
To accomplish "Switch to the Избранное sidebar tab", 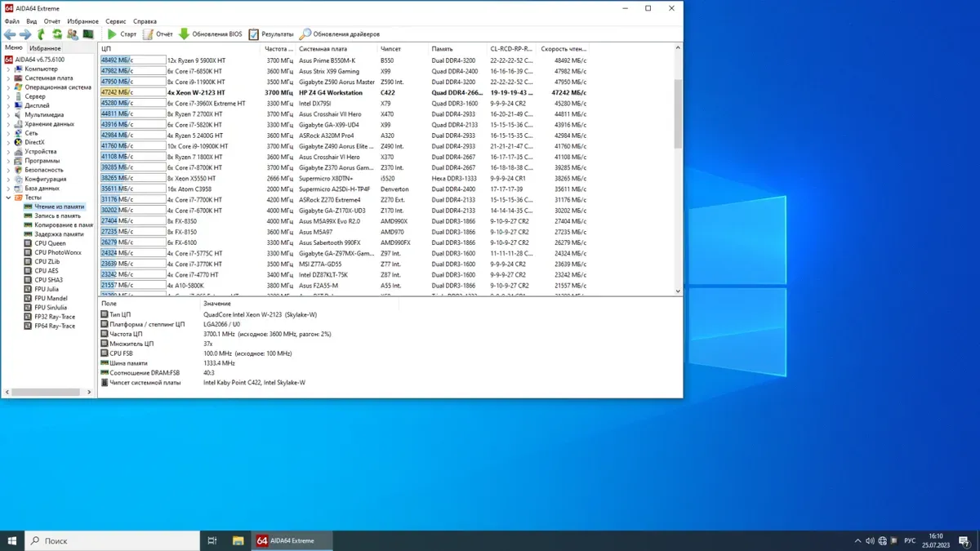I will pos(47,48).
